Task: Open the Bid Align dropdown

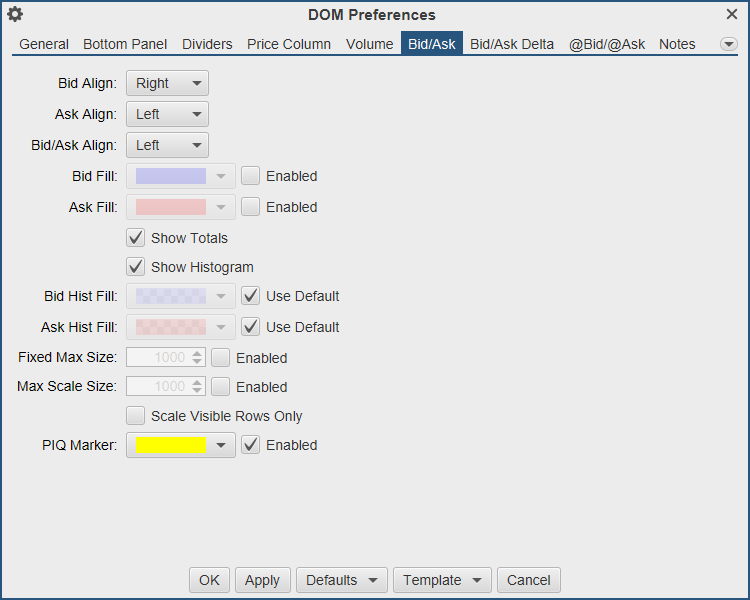Action: (x=167, y=83)
